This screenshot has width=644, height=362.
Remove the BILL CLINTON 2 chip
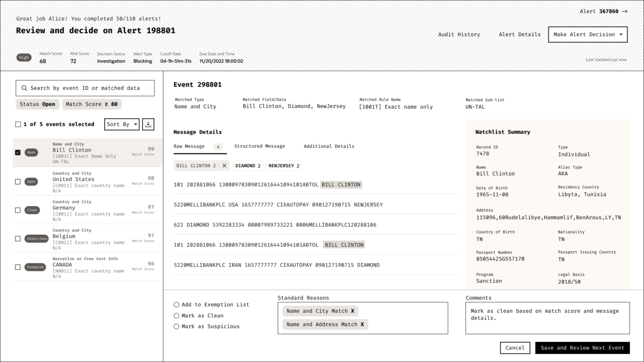click(x=224, y=165)
